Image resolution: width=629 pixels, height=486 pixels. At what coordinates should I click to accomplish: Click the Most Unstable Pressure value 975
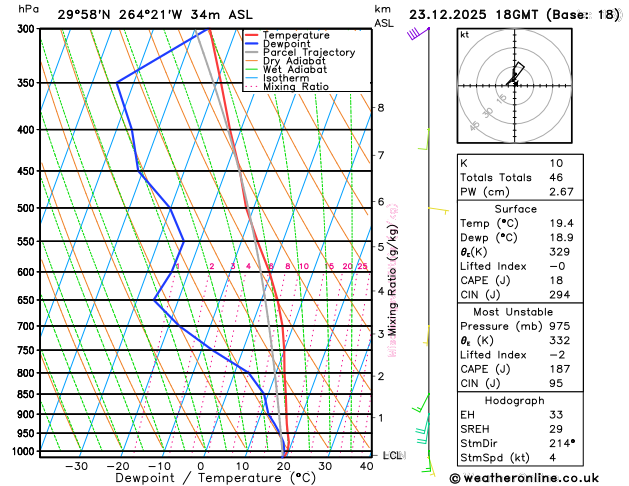pyautogui.click(x=560, y=326)
